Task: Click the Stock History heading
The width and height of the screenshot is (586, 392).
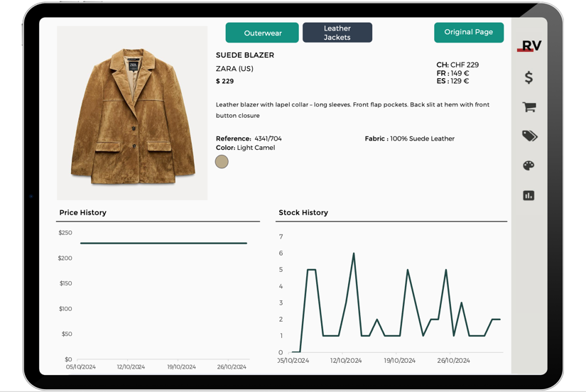Action: pos(303,212)
